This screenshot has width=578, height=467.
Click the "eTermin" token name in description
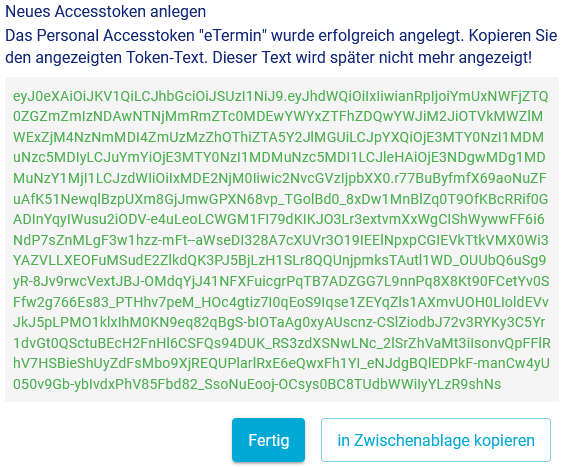pyautogui.click(x=232, y=36)
